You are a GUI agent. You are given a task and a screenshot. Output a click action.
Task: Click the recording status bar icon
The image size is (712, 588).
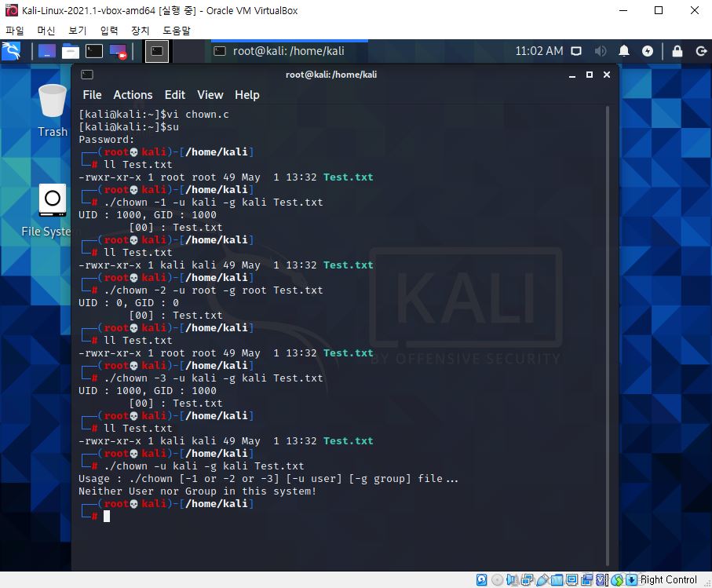pyautogui.click(x=587, y=580)
